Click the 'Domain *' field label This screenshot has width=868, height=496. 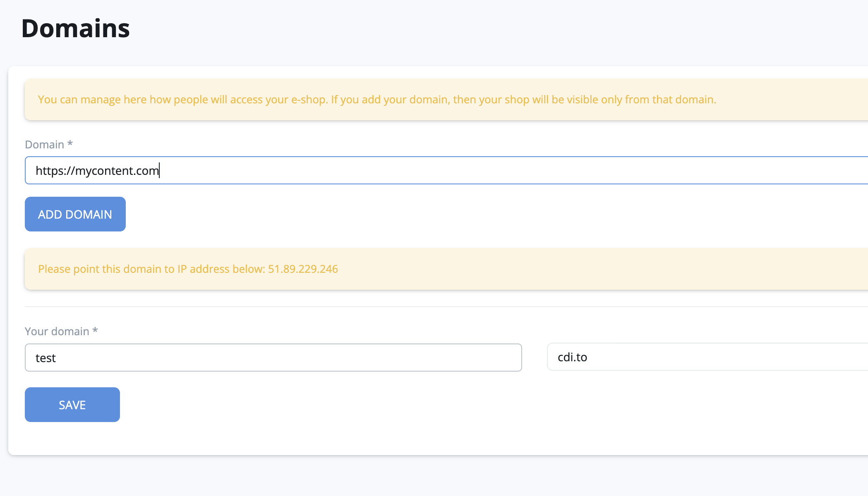[44, 144]
